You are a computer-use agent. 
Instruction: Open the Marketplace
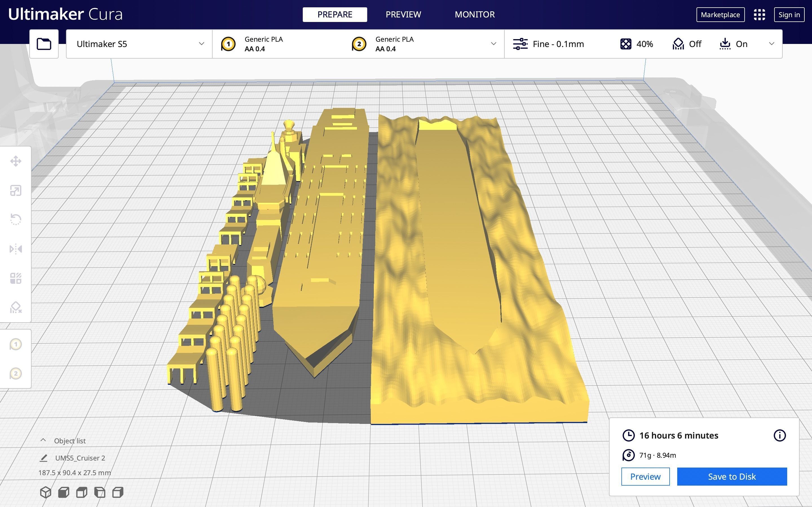click(720, 15)
